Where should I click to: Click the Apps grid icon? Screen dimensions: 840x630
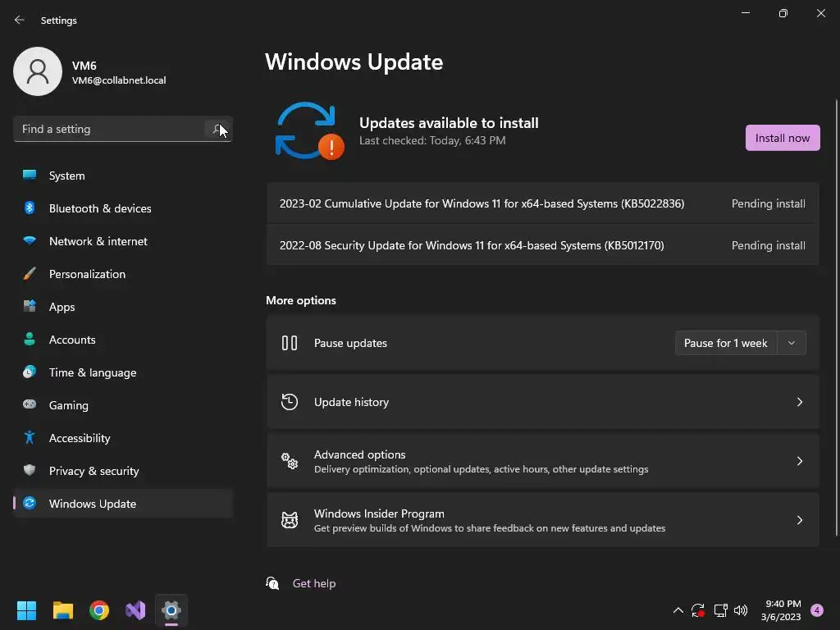tap(30, 307)
